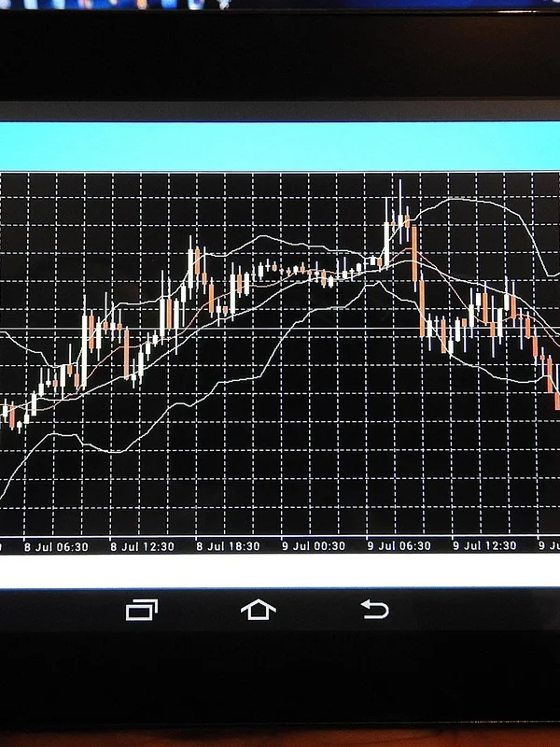This screenshot has width=560, height=747.
Task: Click the cyan header bar above the chart
Action: click(280, 146)
